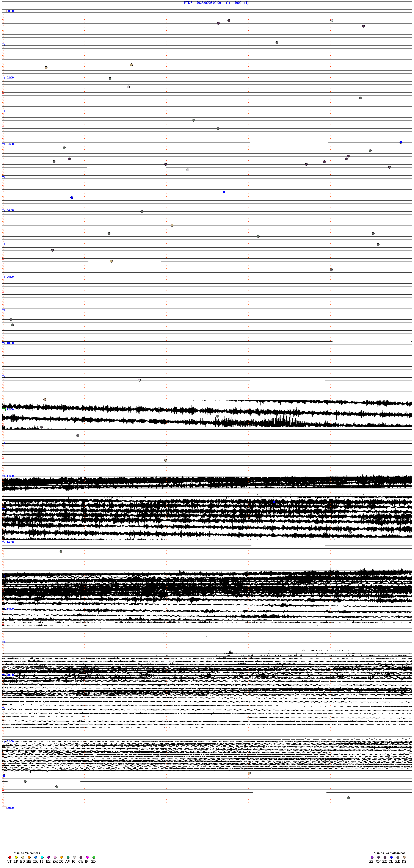Click the SD legend label text
This screenshot has height=868, width=414.
93,861
